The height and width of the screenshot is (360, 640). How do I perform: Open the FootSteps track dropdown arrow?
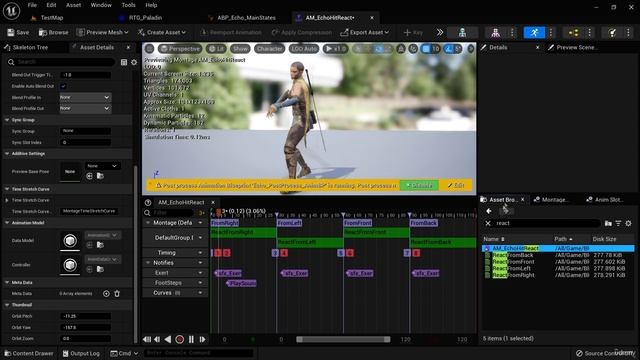pyautogui.click(x=200, y=282)
